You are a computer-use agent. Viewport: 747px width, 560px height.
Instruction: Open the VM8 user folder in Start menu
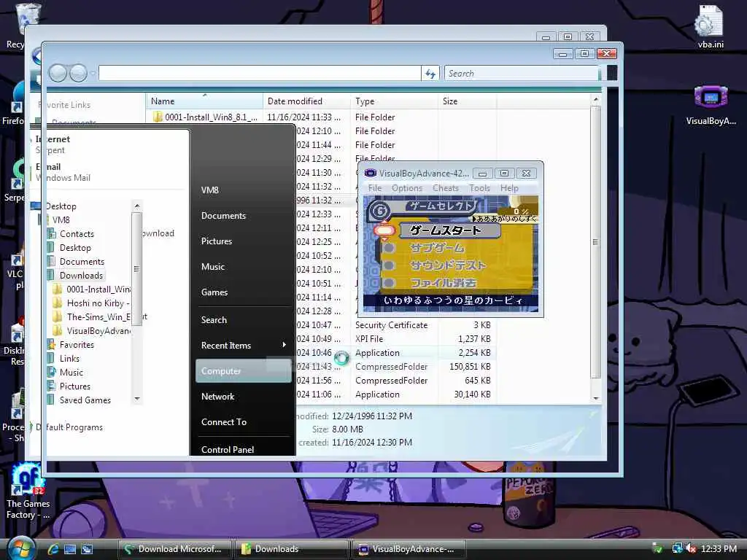(209, 190)
